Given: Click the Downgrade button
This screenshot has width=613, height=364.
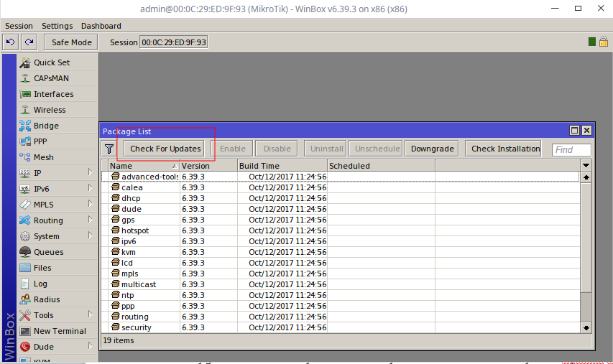Looking at the screenshot, I should coord(432,149).
